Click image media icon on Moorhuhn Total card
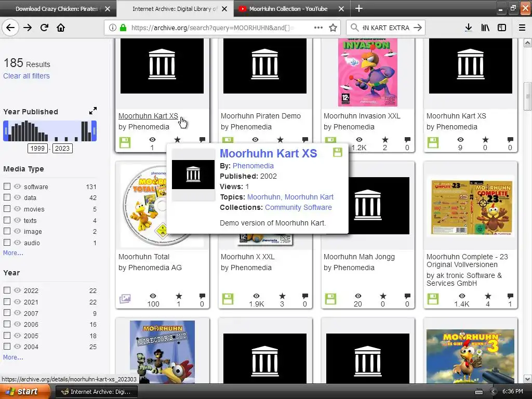This screenshot has height=399, width=532. pos(125,299)
